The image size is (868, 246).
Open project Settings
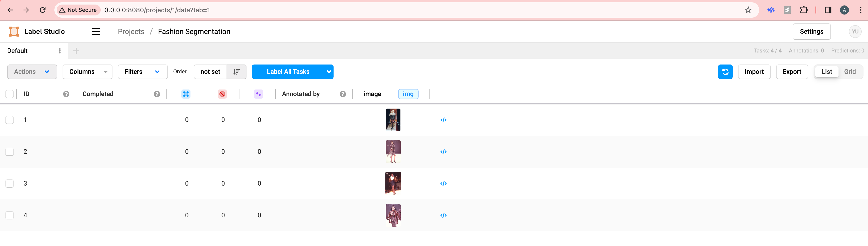811,32
